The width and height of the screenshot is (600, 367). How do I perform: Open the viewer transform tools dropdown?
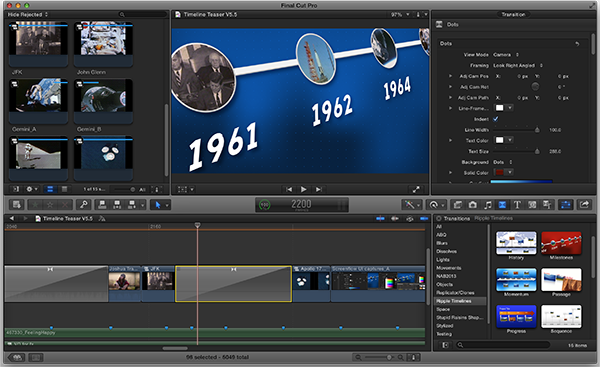click(x=186, y=189)
